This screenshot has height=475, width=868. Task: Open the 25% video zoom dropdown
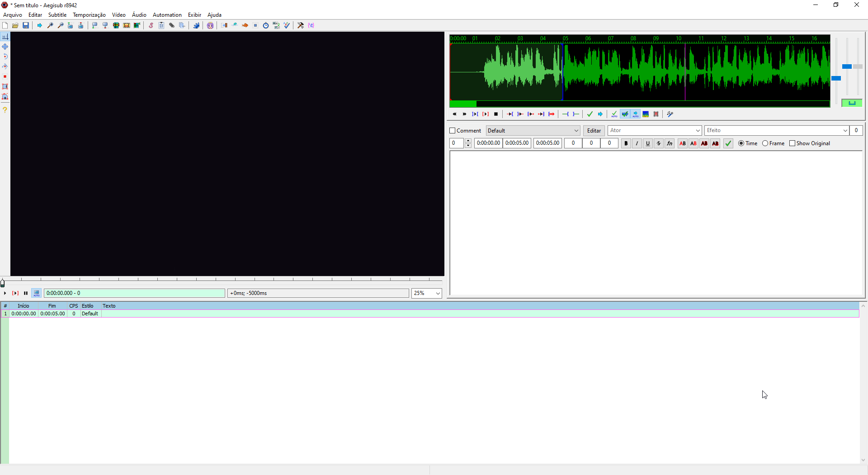pyautogui.click(x=426, y=293)
